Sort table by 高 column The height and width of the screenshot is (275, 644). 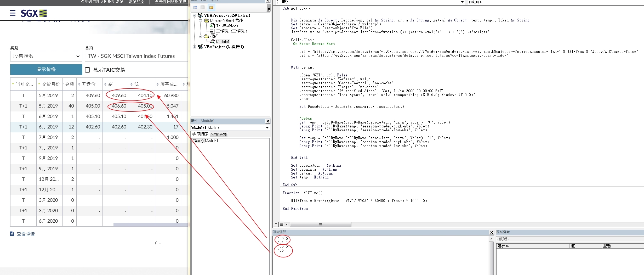tap(116, 84)
